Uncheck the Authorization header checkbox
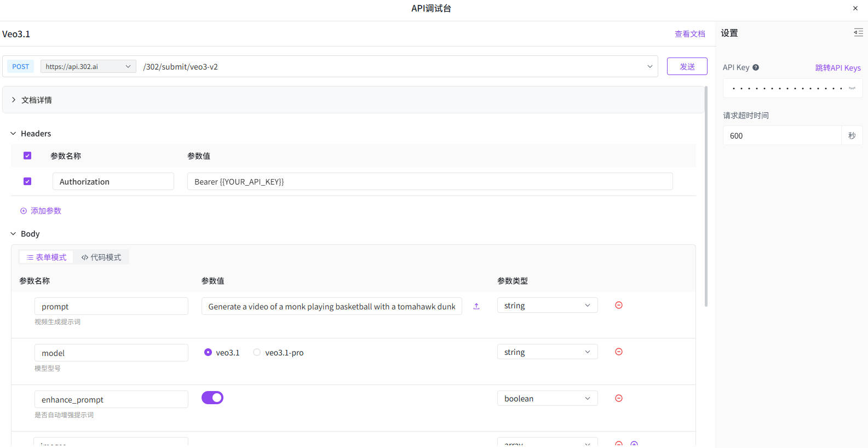 click(x=27, y=181)
